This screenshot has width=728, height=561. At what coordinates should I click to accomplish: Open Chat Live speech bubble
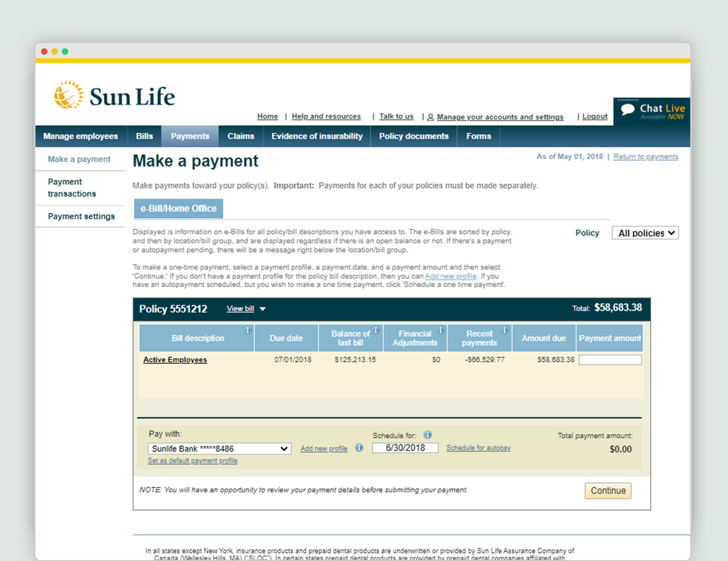coord(628,109)
